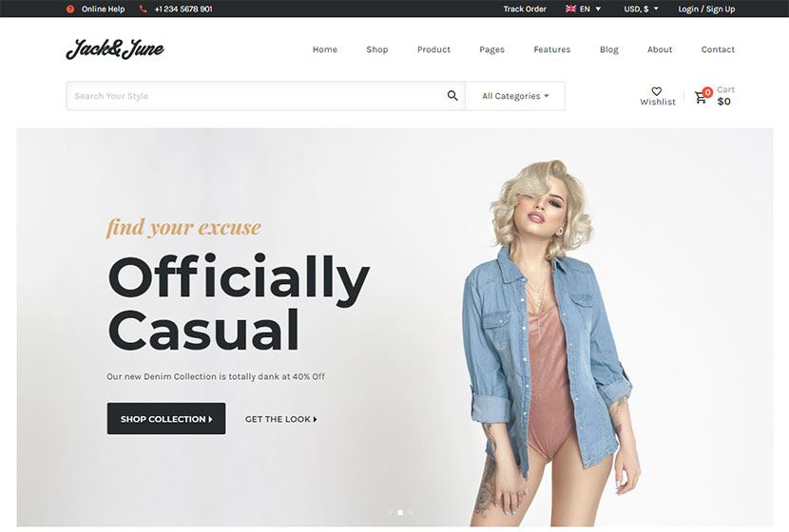Open the All Categories dropdown
This screenshot has width=789, height=532.
[x=515, y=96]
